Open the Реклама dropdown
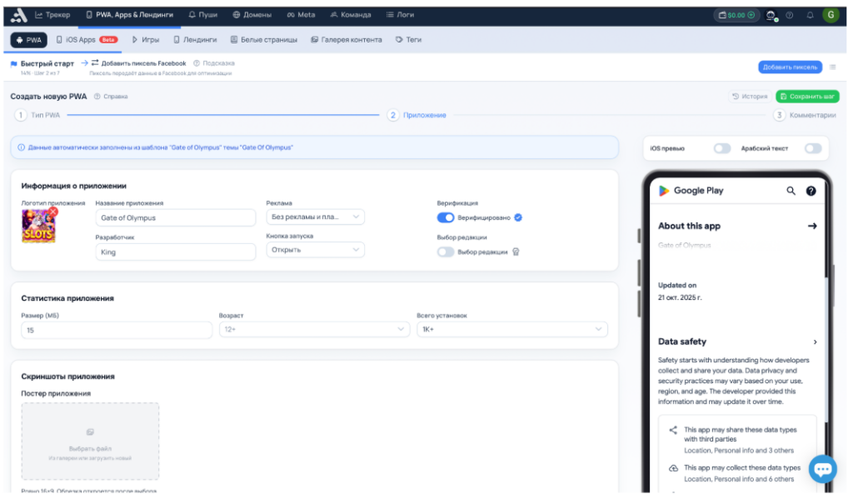Image resolution: width=853 pixels, height=504 pixels. click(x=315, y=217)
